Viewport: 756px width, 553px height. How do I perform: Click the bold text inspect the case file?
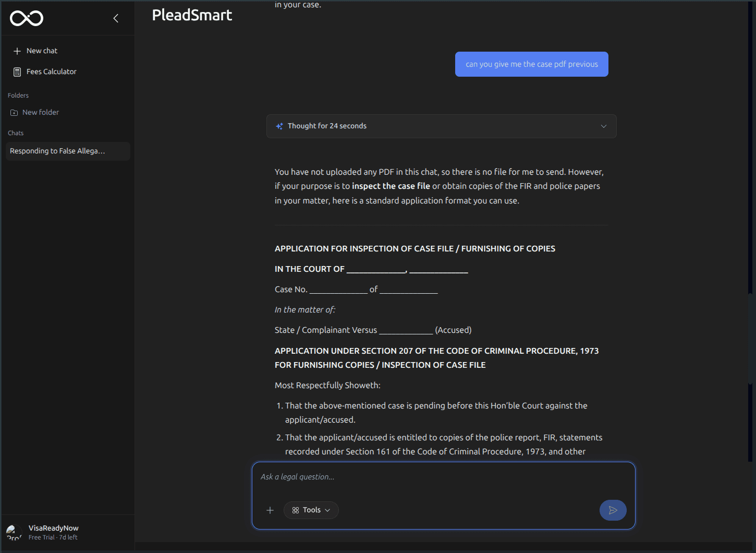pyautogui.click(x=391, y=186)
